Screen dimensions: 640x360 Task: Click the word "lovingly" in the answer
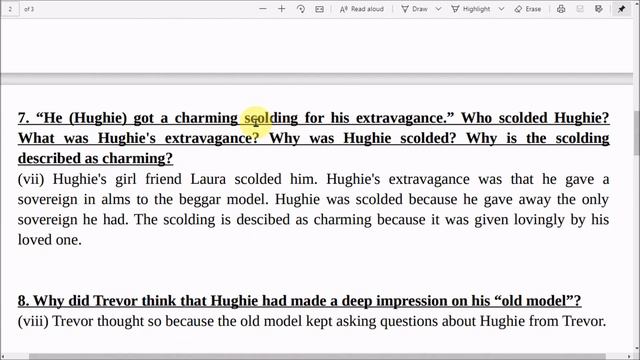click(x=539, y=220)
